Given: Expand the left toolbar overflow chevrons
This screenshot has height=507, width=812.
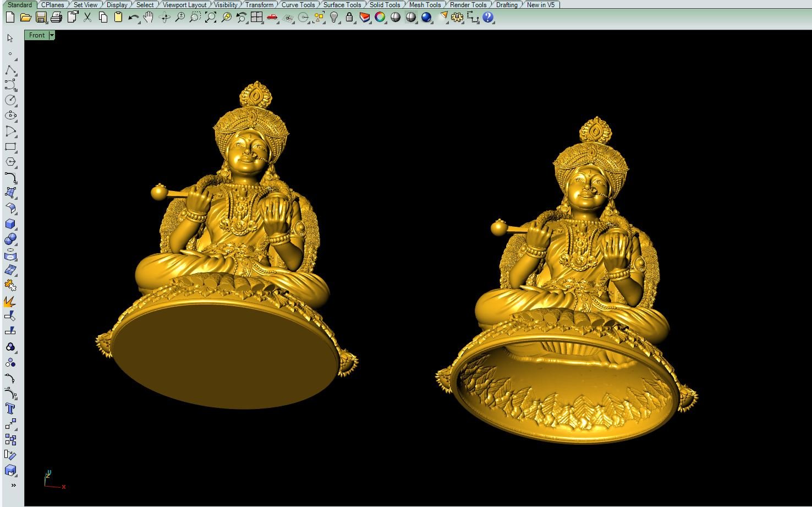Looking at the screenshot, I should coord(13,485).
